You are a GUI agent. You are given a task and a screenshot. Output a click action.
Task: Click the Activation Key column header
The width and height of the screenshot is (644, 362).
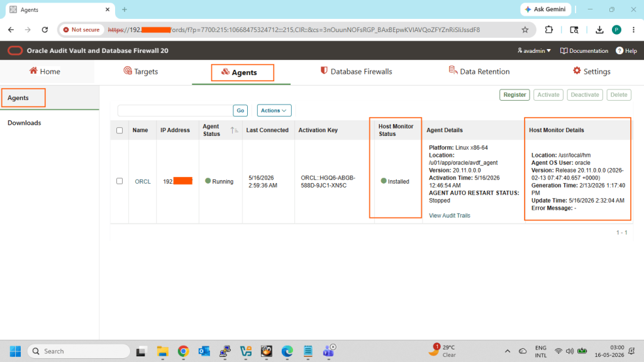318,130
